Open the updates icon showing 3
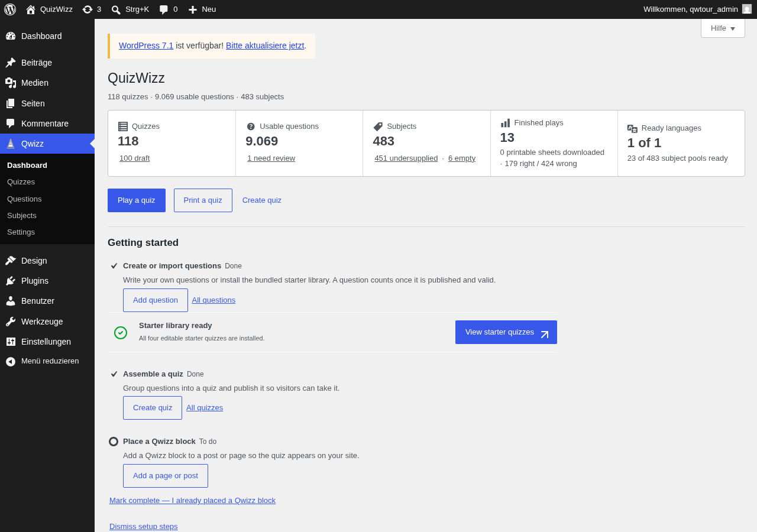 point(88,9)
